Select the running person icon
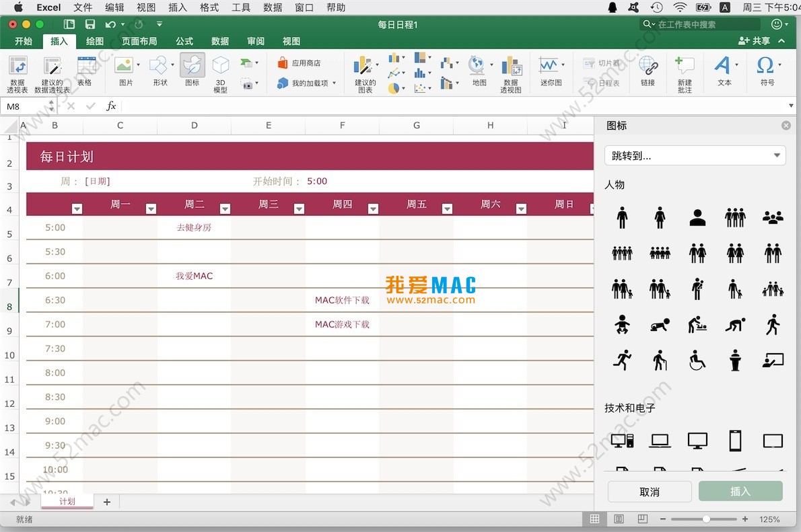The width and height of the screenshot is (801, 532). click(x=622, y=360)
